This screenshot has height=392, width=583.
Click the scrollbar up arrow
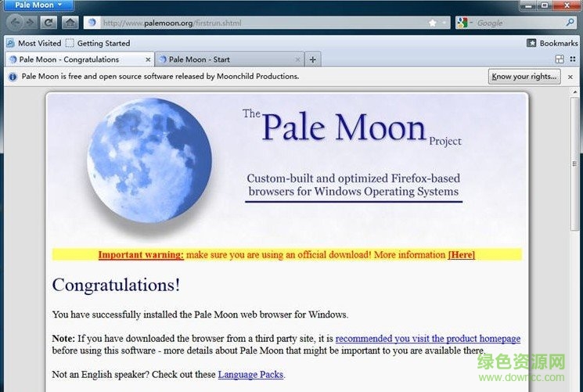point(575,92)
